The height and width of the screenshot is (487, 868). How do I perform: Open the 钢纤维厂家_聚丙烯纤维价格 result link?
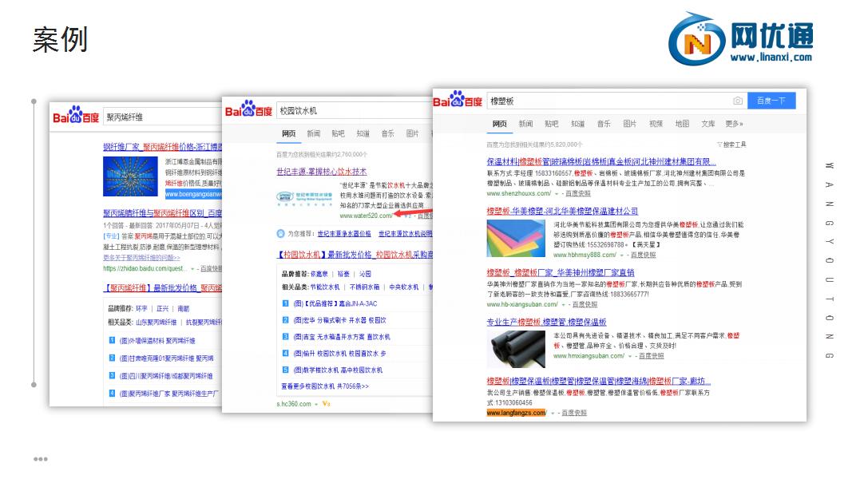coord(162,147)
